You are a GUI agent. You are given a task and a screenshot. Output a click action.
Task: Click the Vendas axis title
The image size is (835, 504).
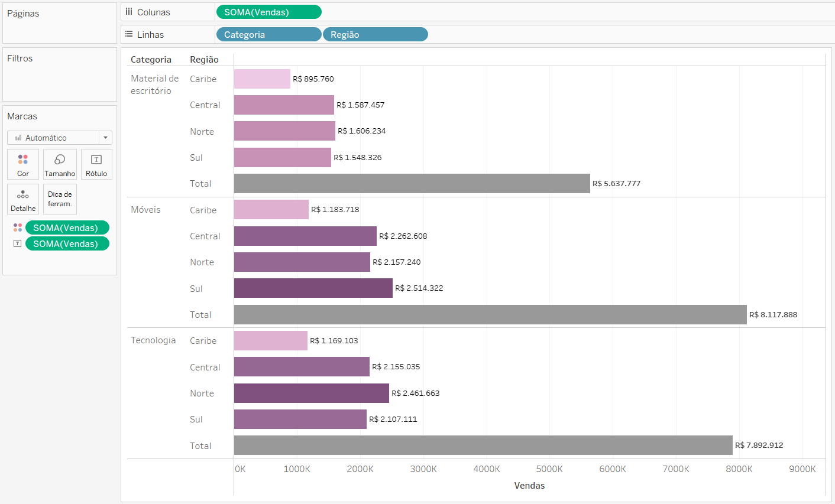point(529,486)
